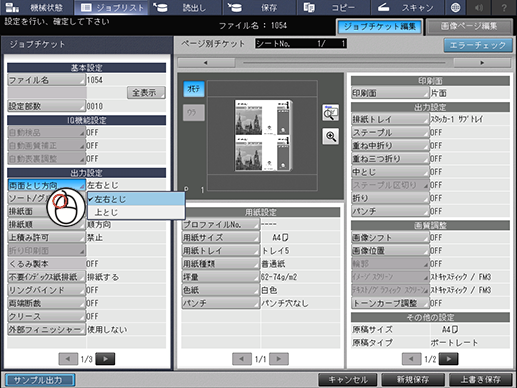The height and width of the screenshot is (388, 517).
Task: Click the zoom-in magnifier icon
Action: tap(330, 137)
